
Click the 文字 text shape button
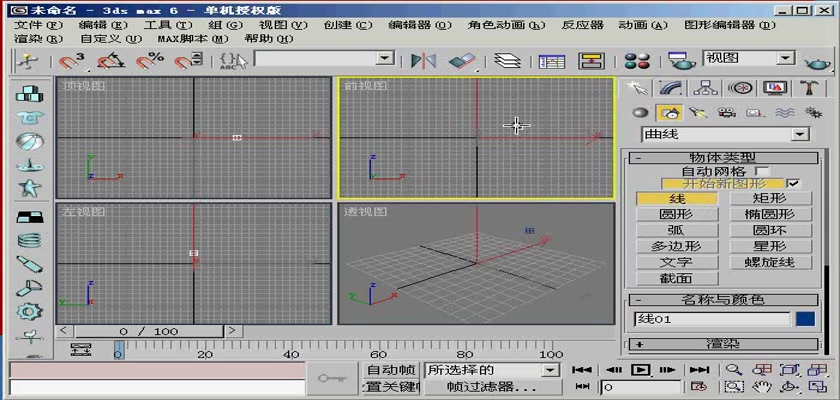(677, 262)
